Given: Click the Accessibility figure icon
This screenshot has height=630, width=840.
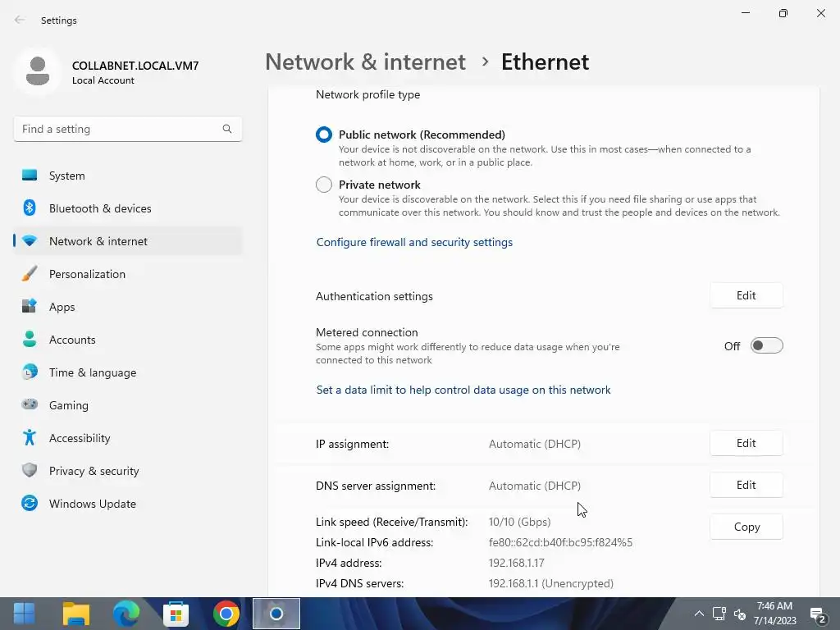Looking at the screenshot, I should [x=30, y=438].
